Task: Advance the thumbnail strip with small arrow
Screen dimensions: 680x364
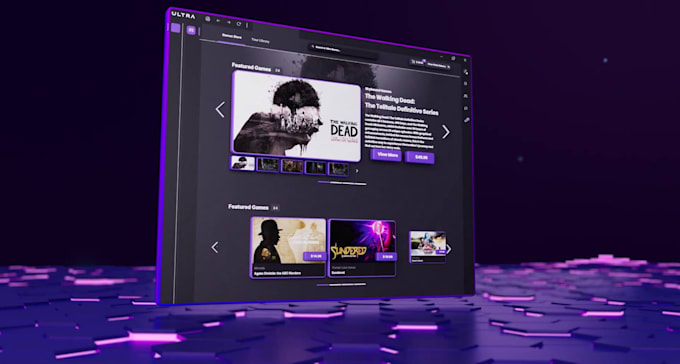Action: pyautogui.click(x=357, y=171)
